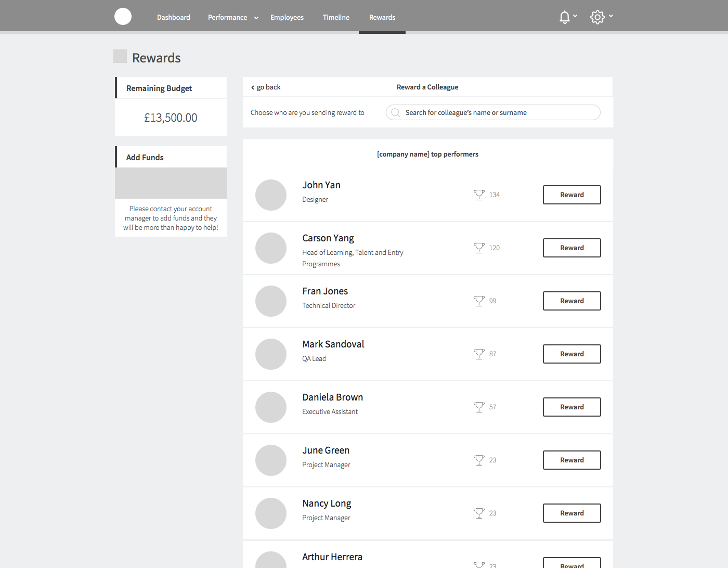Click the trophy icon in Mark Sandoval row
The image size is (728, 568).
point(479,354)
